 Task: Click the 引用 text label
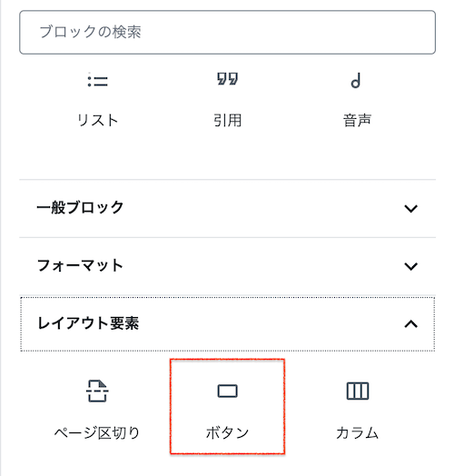coord(227,120)
